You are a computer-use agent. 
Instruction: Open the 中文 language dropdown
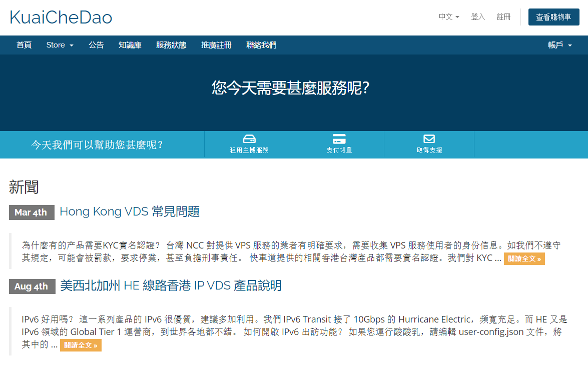448,17
